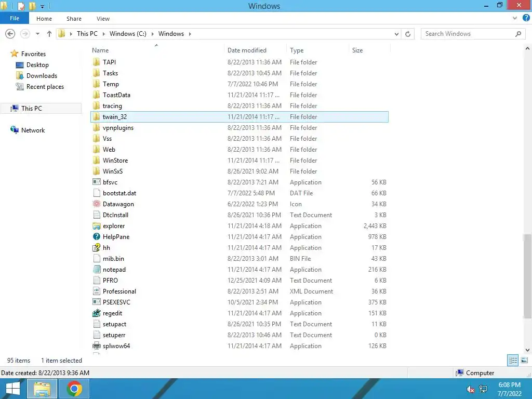Select the notepad application icon
Image resolution: width=532 pixels, height=399 pixels.
pos(97,270)
